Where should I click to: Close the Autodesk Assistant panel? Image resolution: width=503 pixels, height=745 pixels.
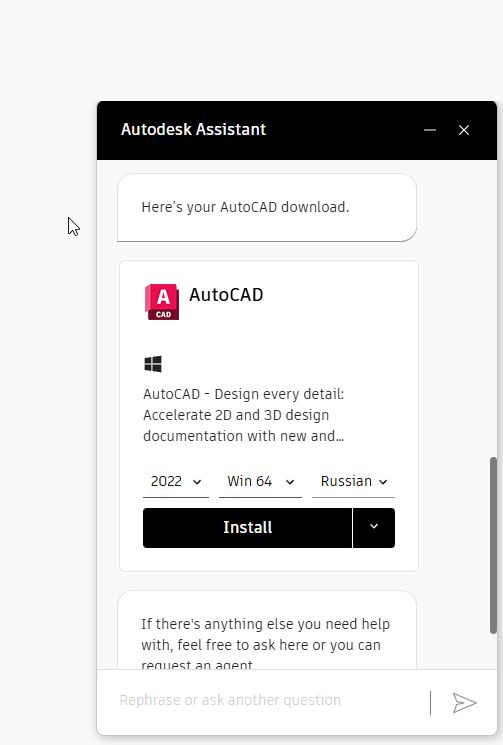pos(464,130)
